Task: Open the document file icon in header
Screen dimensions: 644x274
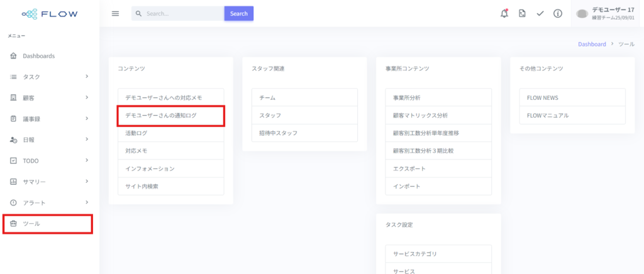Action: pos(522,14)
